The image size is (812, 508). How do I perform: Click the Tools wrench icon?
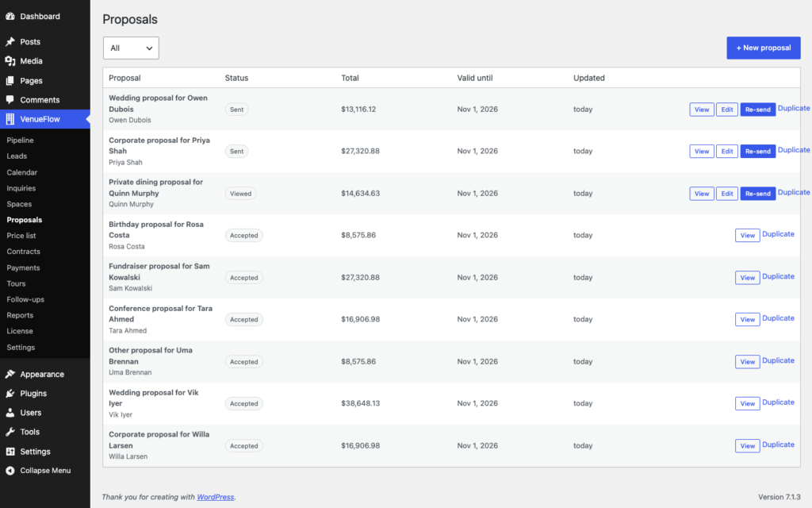point(10,431)
